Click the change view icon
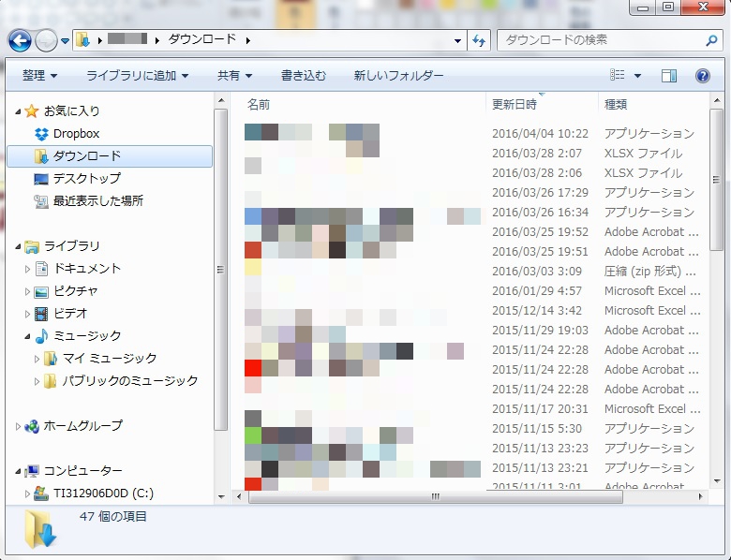This screenshot has width=731, height=560. (618, 75)
